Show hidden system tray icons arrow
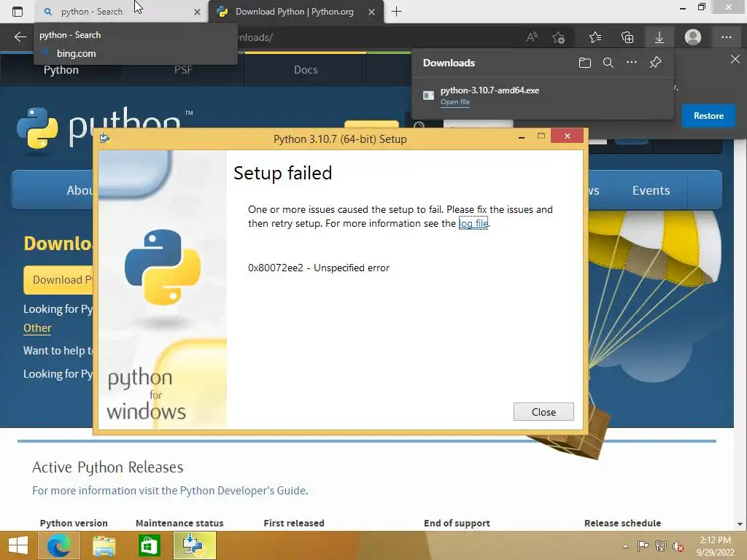 coord(625,546)
